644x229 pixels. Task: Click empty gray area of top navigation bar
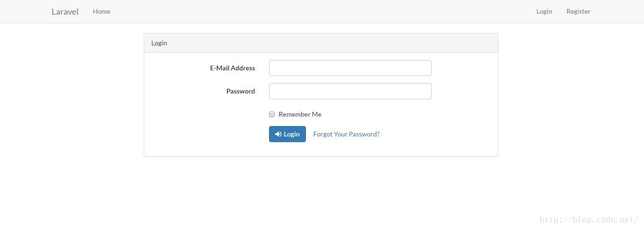point(322,11)
